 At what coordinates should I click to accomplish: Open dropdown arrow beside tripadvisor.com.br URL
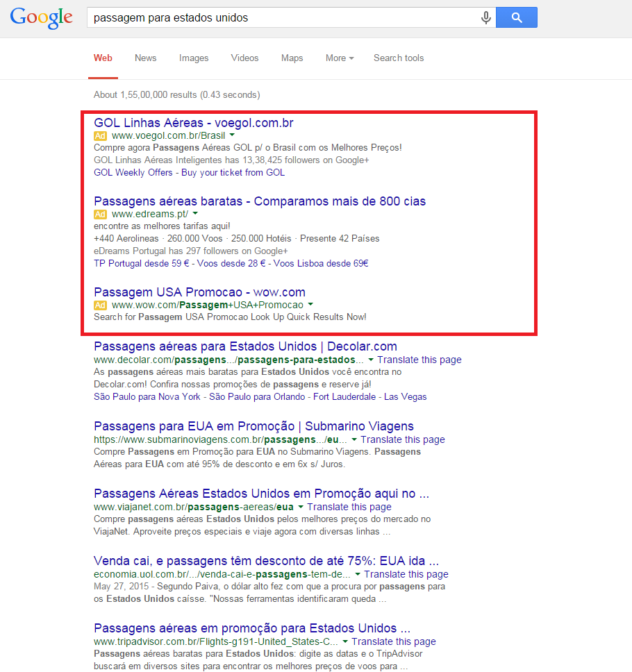345,641
